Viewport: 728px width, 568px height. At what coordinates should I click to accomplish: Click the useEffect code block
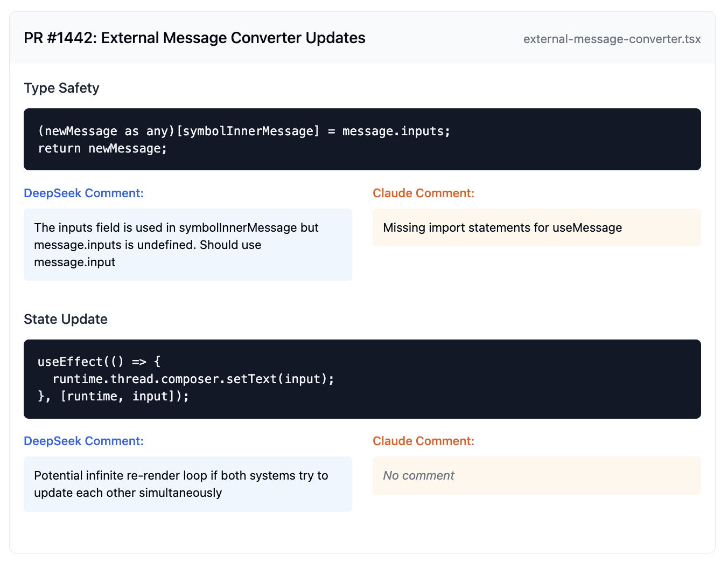coord(362,379)
